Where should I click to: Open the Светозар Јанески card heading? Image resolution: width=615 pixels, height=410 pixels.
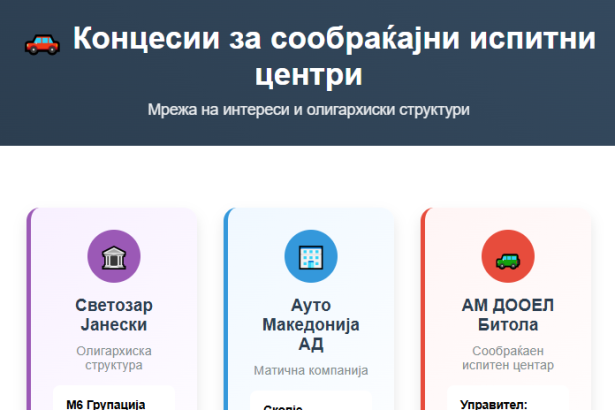pos(114,315)
